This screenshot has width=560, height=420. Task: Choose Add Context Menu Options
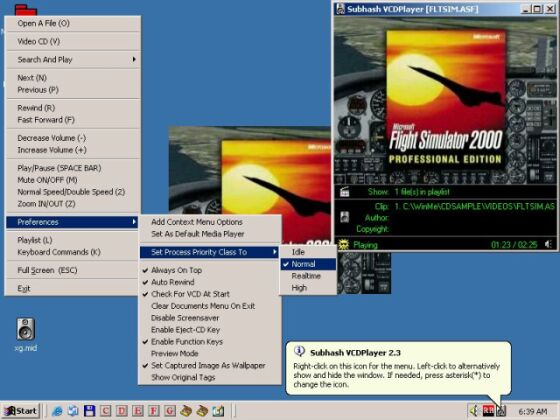(x=210, y=222)
